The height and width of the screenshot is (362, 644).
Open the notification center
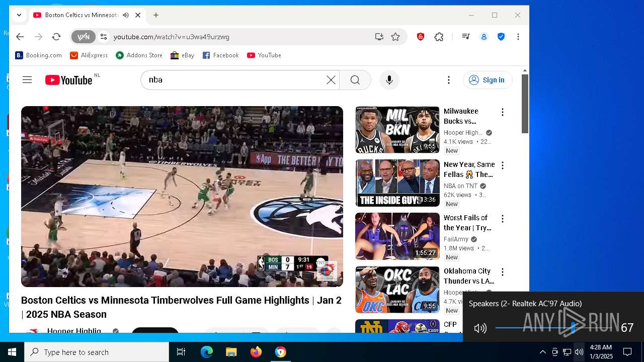pyautogui.click(x=627, y=352)
